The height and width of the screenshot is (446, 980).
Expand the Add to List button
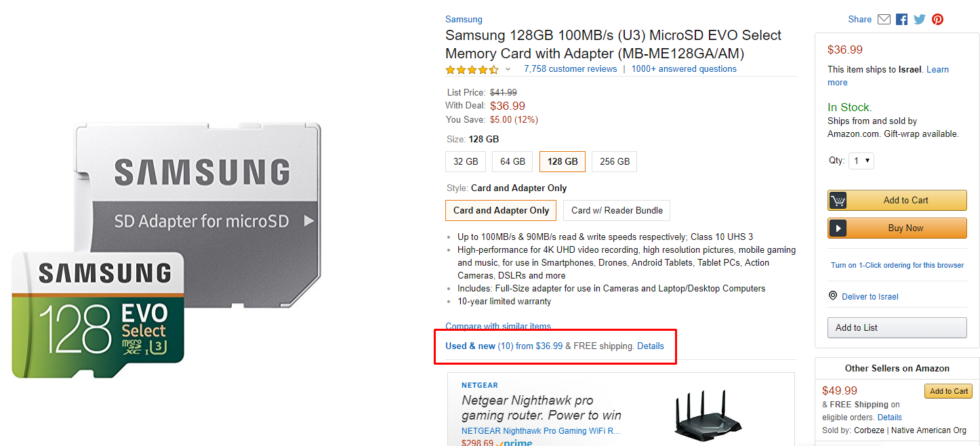coord(897,327)
